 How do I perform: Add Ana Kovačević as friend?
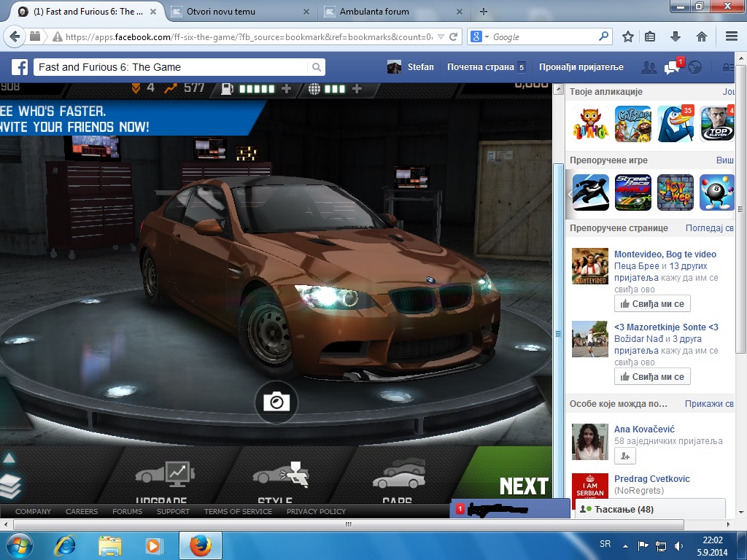point(625,456)
